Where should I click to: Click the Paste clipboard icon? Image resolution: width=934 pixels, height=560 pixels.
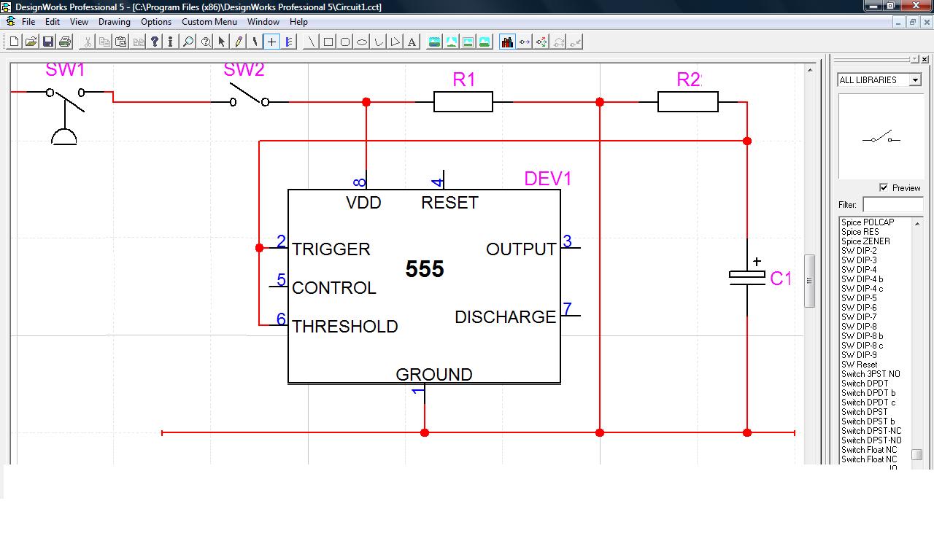[x=121, y=42]
